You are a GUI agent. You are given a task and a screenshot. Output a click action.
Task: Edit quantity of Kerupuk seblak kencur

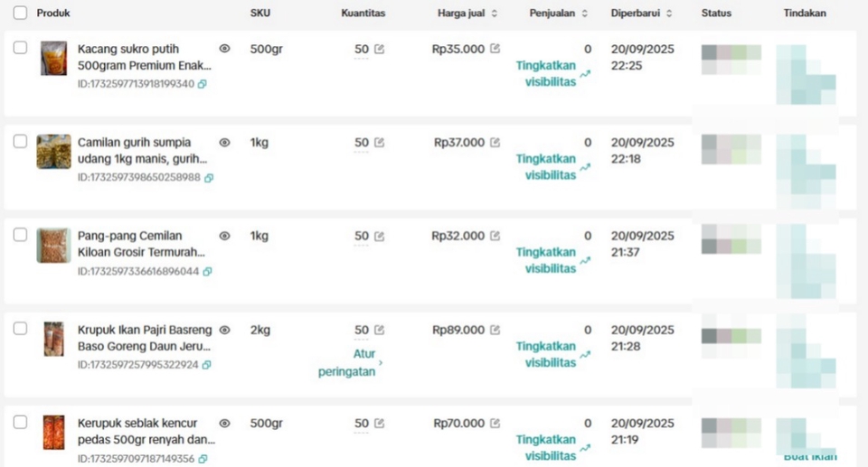[380, 424]
